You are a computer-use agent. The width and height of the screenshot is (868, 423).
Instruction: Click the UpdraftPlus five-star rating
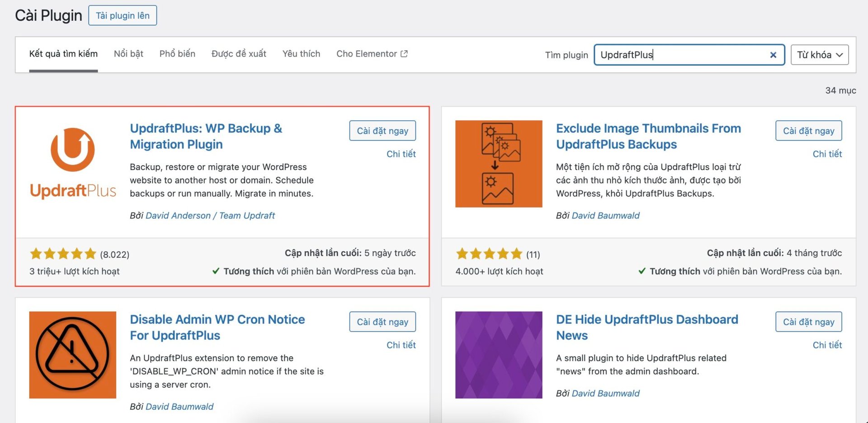click(x=63, y=254)
